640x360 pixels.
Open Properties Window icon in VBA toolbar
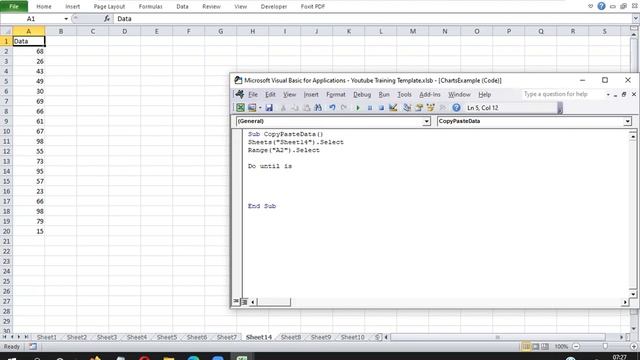[419, 108]
